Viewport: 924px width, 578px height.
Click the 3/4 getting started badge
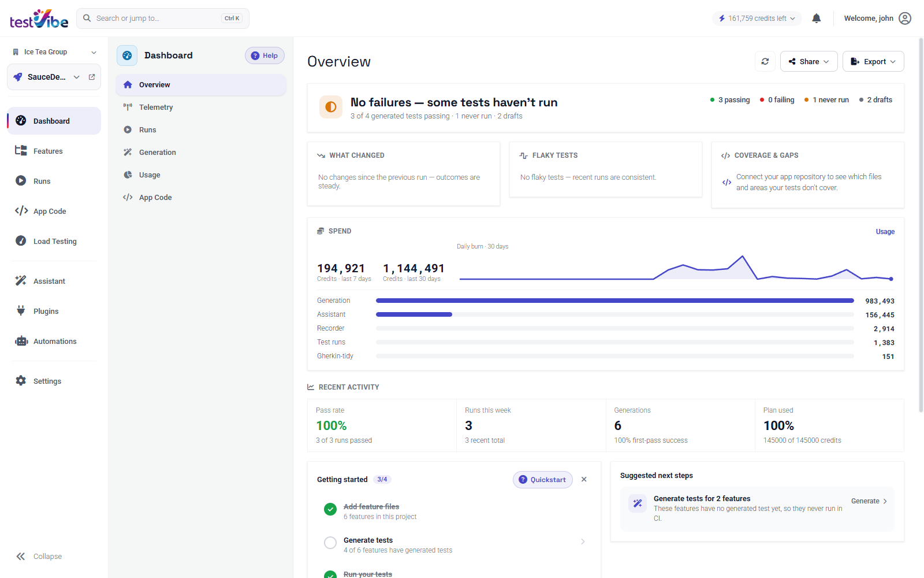382,480
